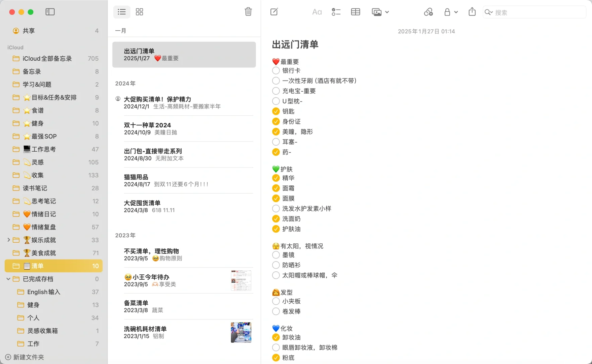Screen dimensions: 592x364
Task: Delete the selected note via trash icon
Action: click(248, 12)
